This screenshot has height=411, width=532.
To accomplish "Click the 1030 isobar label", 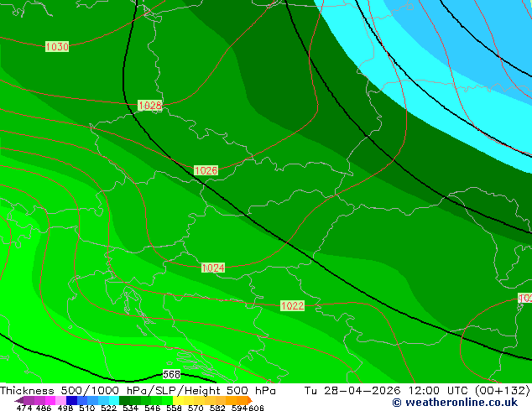I will click(x=57, y=46).
